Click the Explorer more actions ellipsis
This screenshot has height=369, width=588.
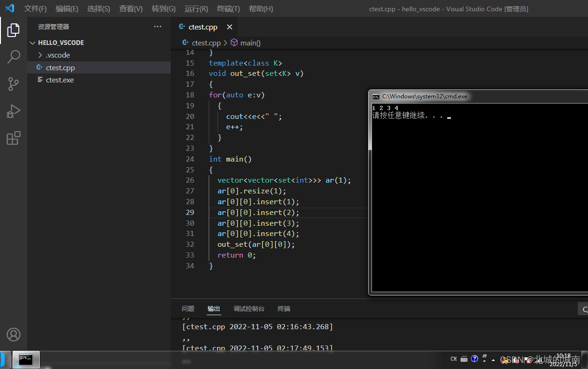[x=158, y=27]
